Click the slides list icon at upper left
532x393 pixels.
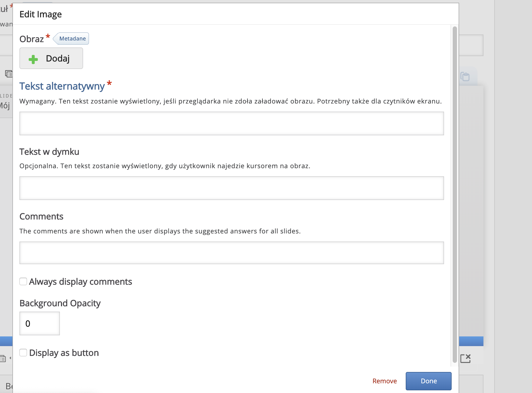coord(9,74)
